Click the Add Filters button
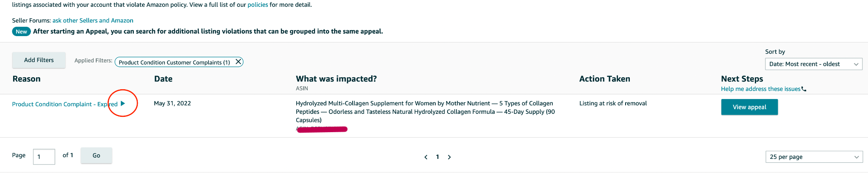Viewport: 868px width, 178px height. point(39,60)
